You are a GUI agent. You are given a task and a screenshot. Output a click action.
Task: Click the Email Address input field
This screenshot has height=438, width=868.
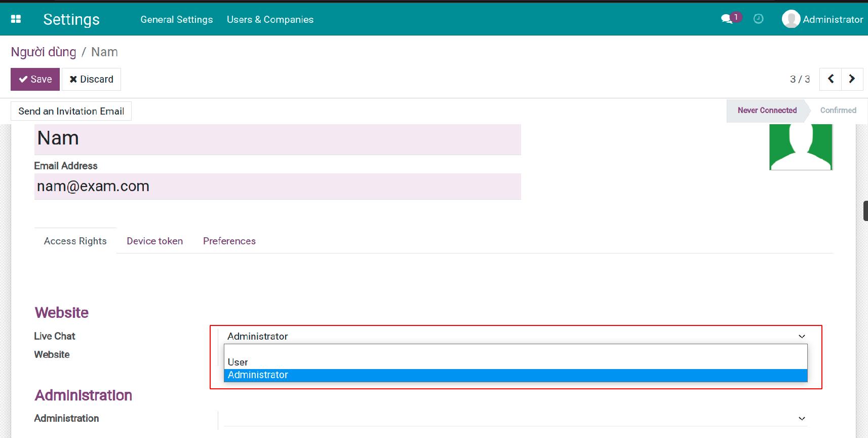278,187
